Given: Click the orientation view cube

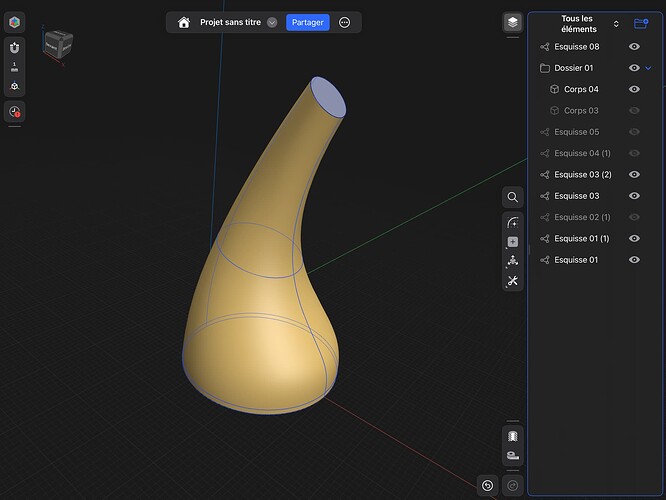Looking at the screenshot, I should coord(58,45).
